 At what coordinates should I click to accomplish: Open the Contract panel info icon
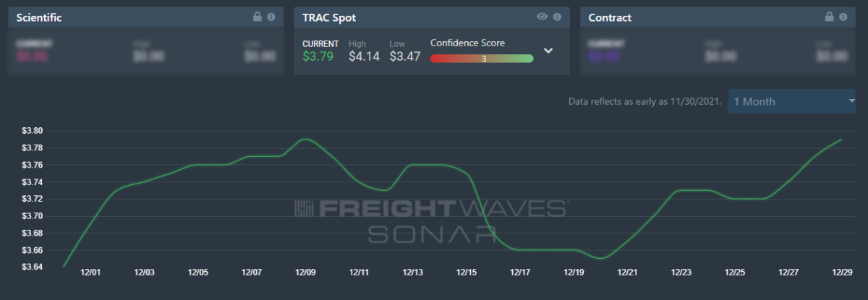[x=843, y=17]
